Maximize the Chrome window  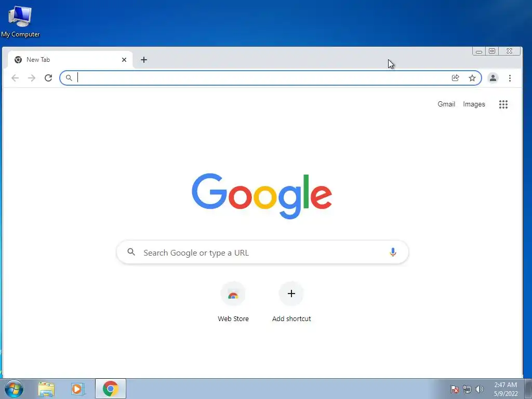491,51
